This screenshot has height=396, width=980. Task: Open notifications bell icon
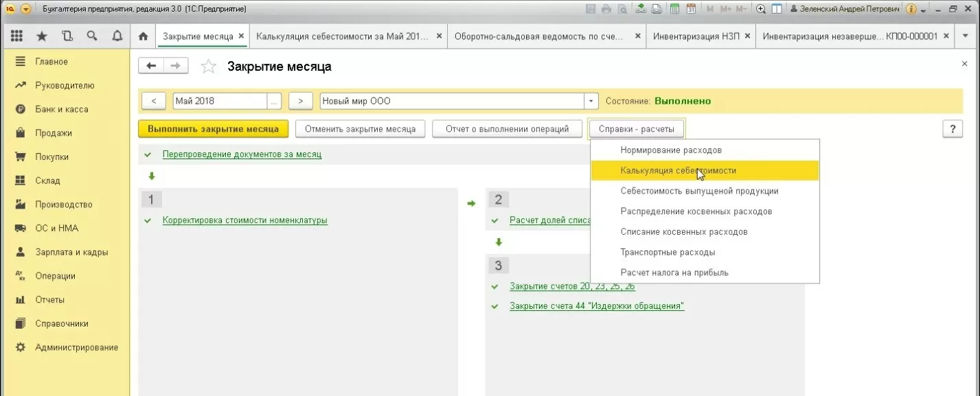117,36
